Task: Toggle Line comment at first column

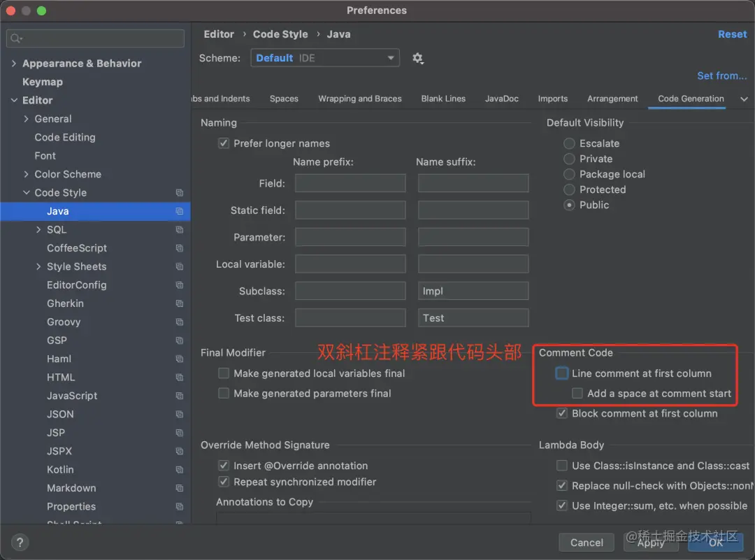Action: click(562, 373)
